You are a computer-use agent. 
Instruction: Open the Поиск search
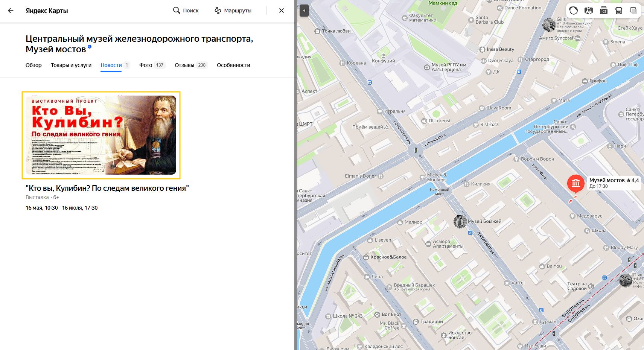tap(186, 11)
